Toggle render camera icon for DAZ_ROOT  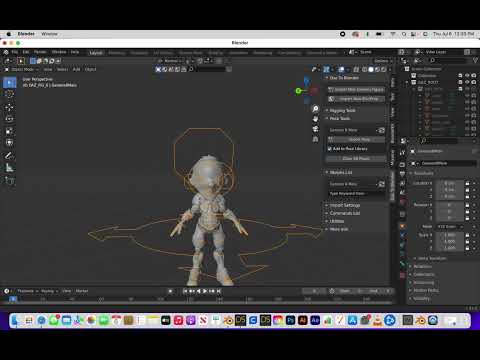click(x=473, y=82)
